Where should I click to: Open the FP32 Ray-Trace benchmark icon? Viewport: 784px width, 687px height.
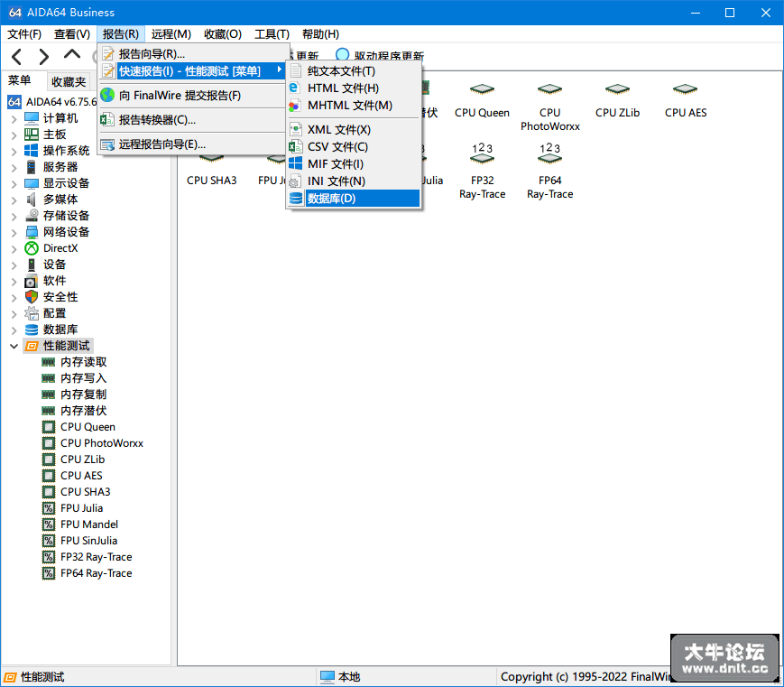click(x=482, y=172)
